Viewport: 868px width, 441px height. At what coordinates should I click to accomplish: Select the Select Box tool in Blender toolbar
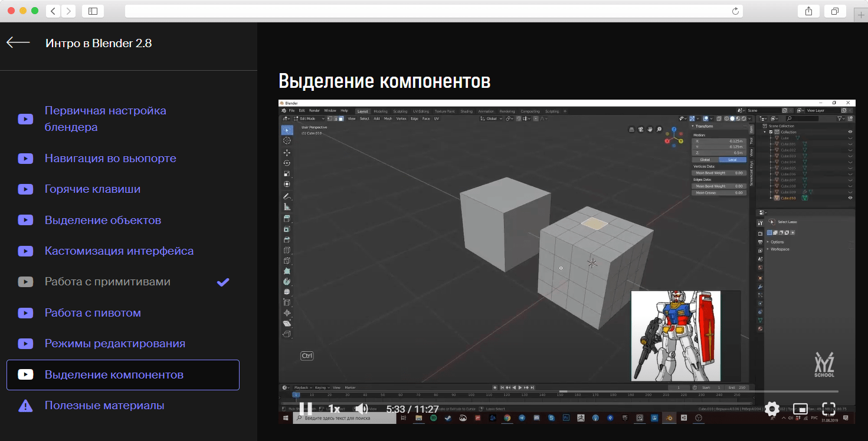[287, 130]
